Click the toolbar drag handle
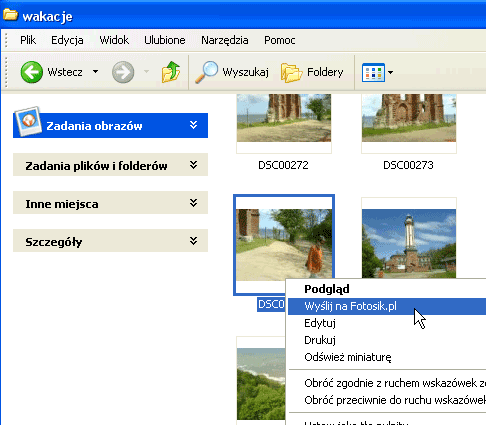The image size is (486, 425). pos(6,72)
